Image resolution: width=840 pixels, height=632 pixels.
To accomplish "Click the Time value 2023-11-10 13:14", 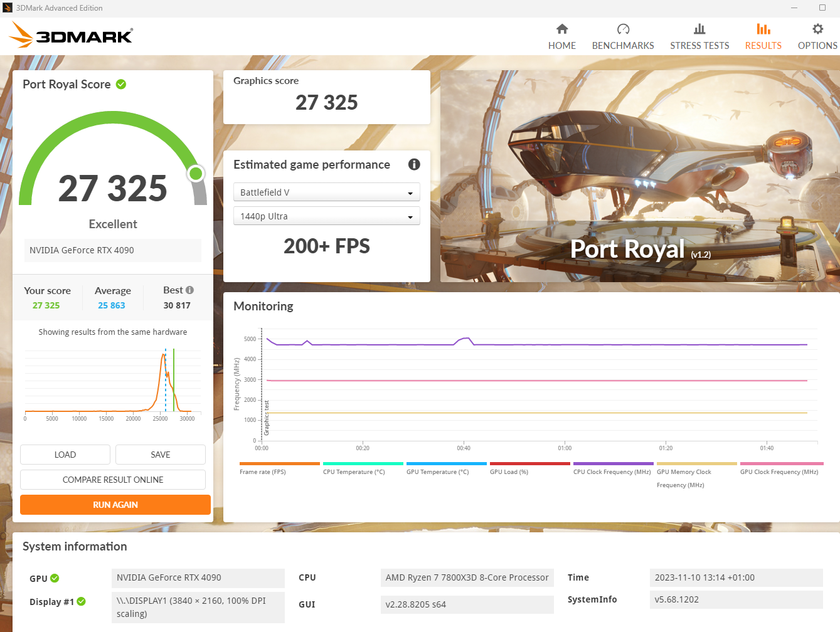I will (736, 577).
